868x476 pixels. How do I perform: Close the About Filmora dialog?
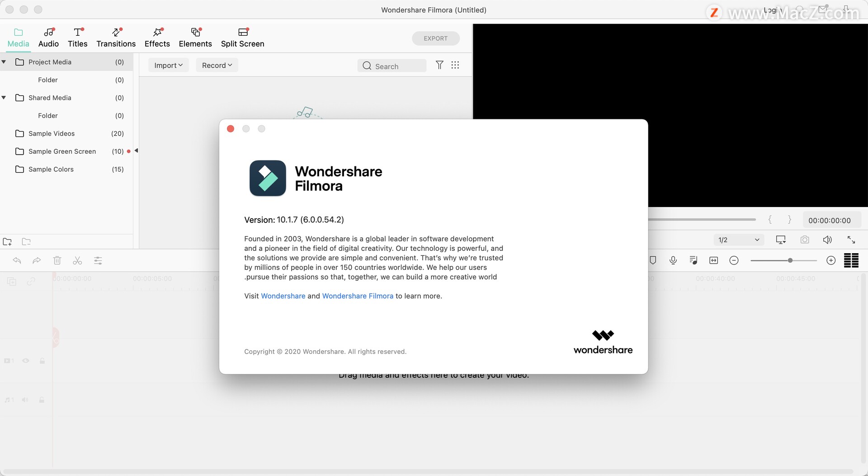point(231,129)
